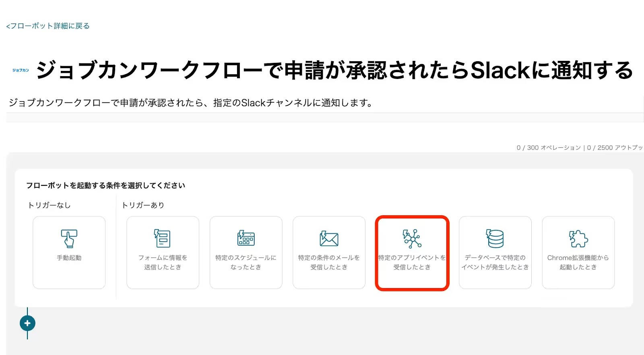
Task: Choose 特定のスケジュールになったとき trigger label
Action: (246, 262)
